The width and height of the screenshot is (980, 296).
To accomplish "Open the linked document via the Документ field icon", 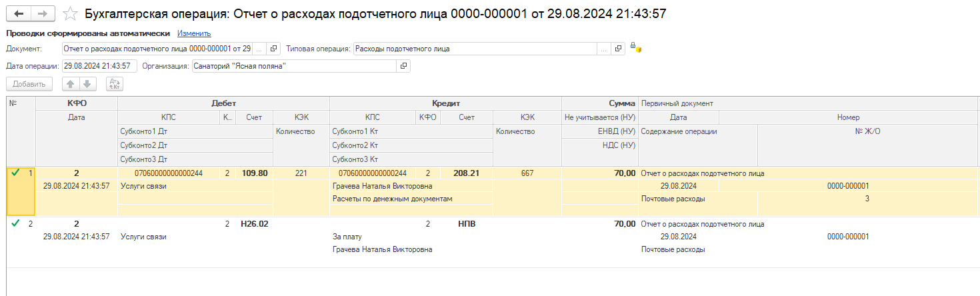I will [274, 49].
